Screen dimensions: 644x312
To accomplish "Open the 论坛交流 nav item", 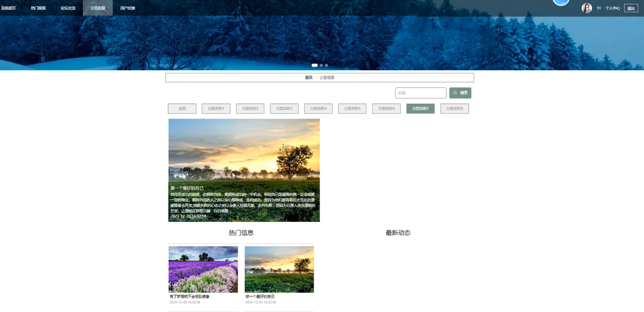I will (x=68, y=8).
